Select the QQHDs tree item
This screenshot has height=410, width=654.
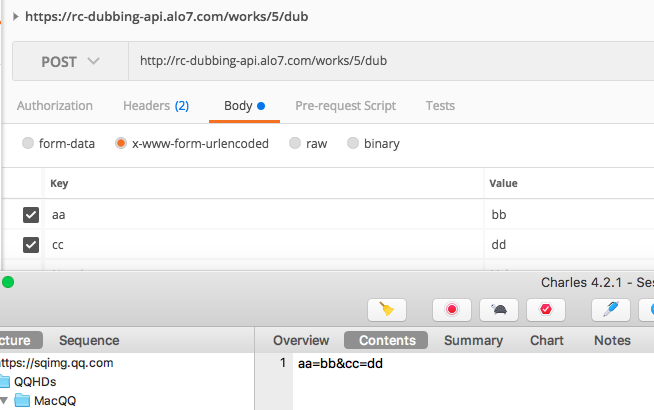click(x=35, y=381)
